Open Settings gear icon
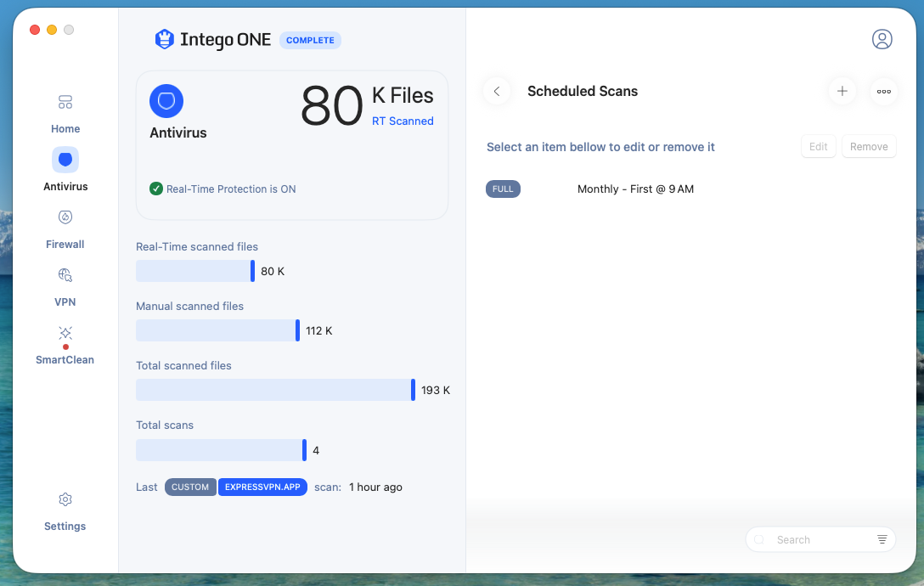This screenshot has height=586, width=924. (65, 499)
